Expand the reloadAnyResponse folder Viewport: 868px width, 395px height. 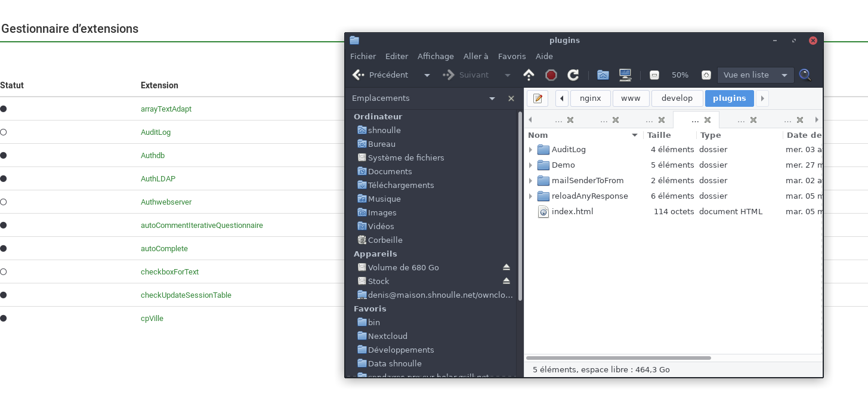(x=530, y=196)
